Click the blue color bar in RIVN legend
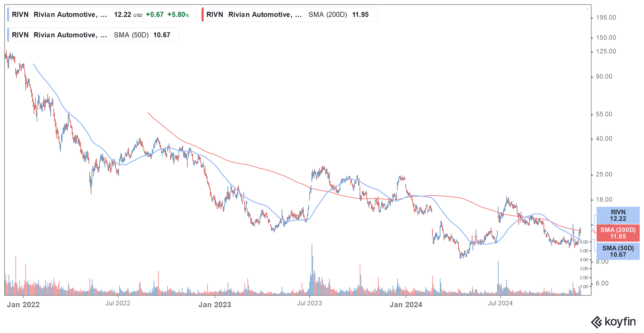This screenshot has height=333, width=644. point(9,15)
